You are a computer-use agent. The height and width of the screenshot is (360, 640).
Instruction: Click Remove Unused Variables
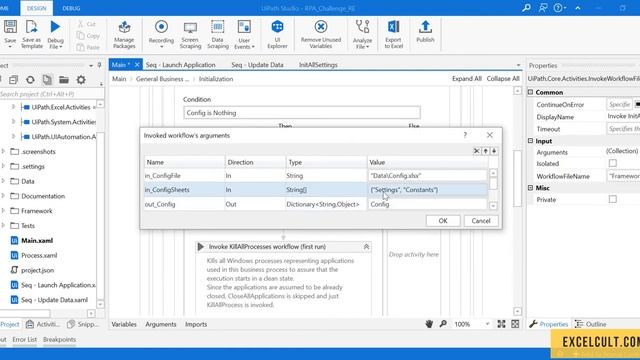click(321, 35)
